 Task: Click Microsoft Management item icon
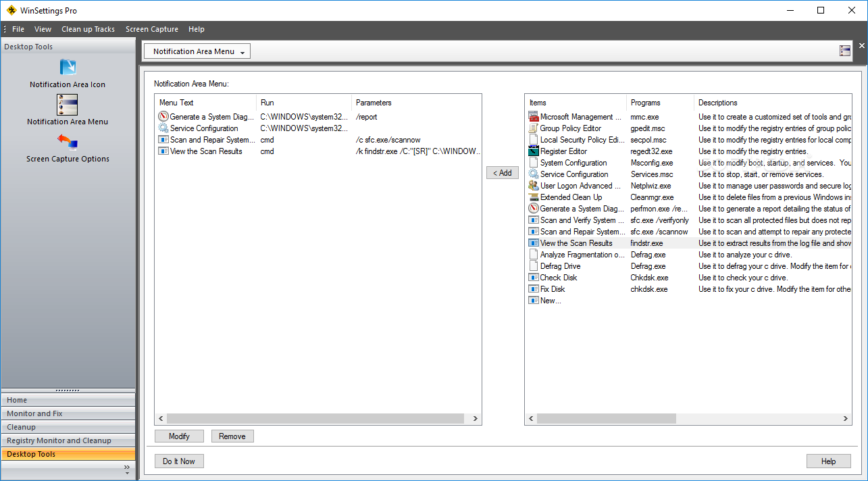pos(534,117)
